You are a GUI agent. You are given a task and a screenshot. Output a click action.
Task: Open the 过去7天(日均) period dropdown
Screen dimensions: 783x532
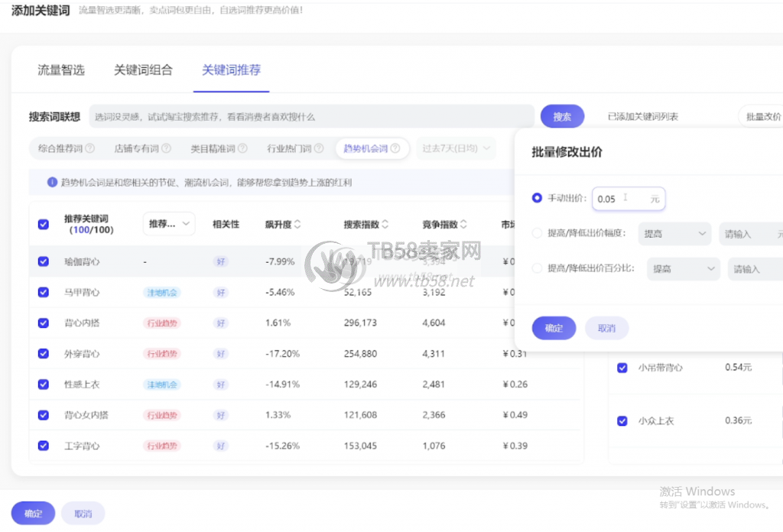(456, 148)
